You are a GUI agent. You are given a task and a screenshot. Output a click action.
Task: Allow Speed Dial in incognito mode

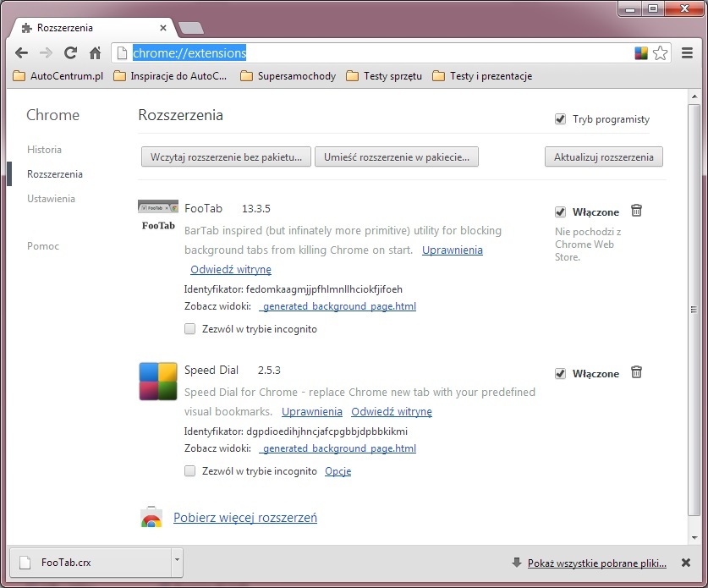[x=189, y=471]
